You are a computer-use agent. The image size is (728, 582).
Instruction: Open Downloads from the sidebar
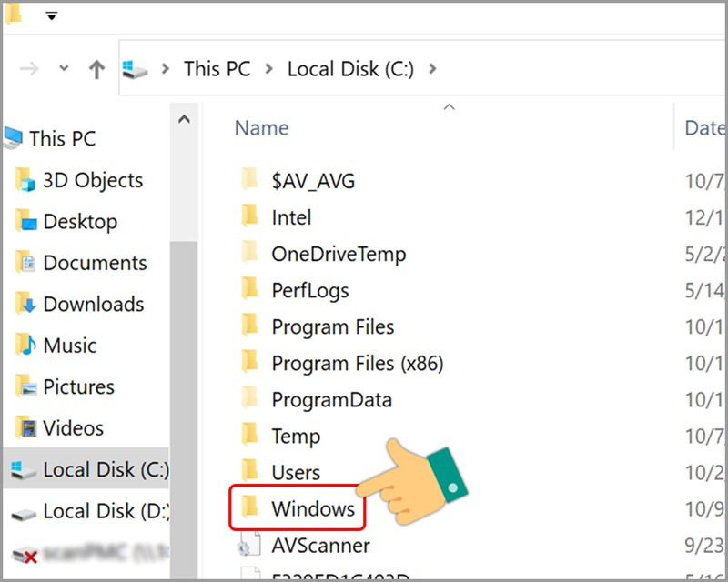(x=96, y=304)
